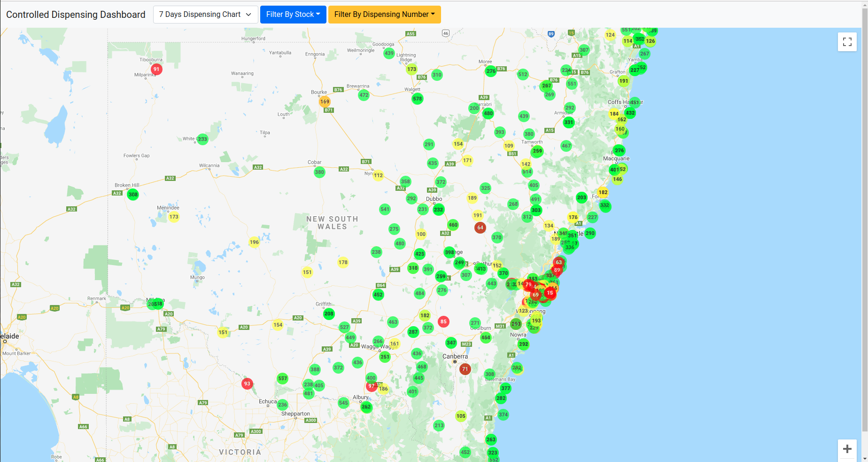Select green marker 308 at Broken Hill
The width and height of the screenshot is (868, 462).
coord(133,195)
